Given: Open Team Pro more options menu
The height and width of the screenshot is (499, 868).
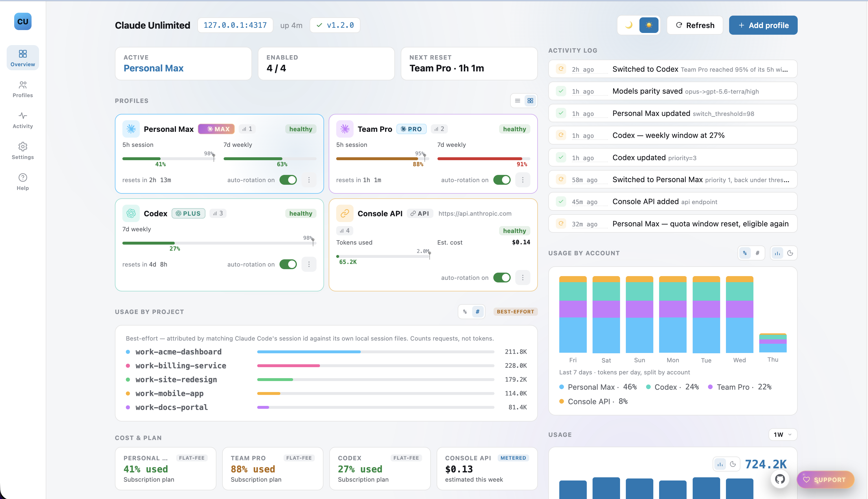Looking at the screenshot, I should [x=523, y=180].
